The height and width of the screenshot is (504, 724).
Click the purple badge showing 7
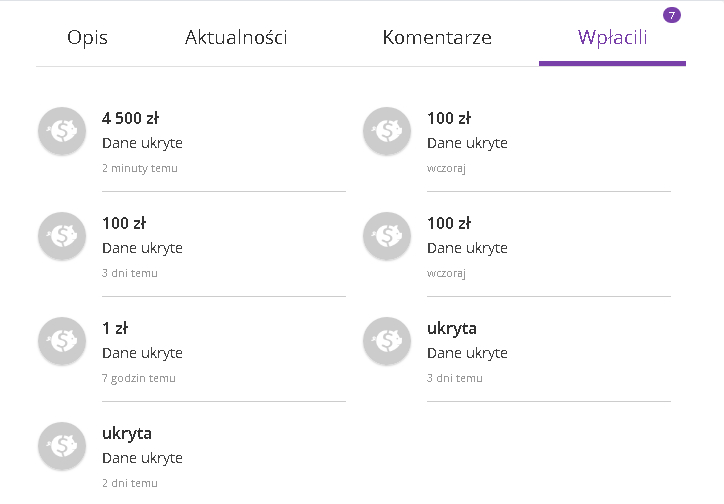[x=671, y=15]
